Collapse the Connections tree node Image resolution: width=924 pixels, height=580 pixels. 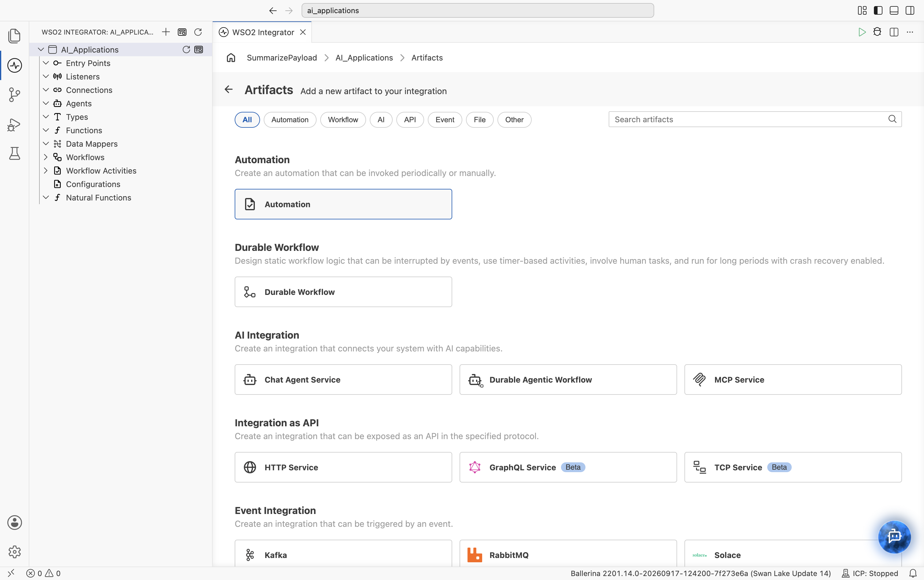tap(46, 90)
